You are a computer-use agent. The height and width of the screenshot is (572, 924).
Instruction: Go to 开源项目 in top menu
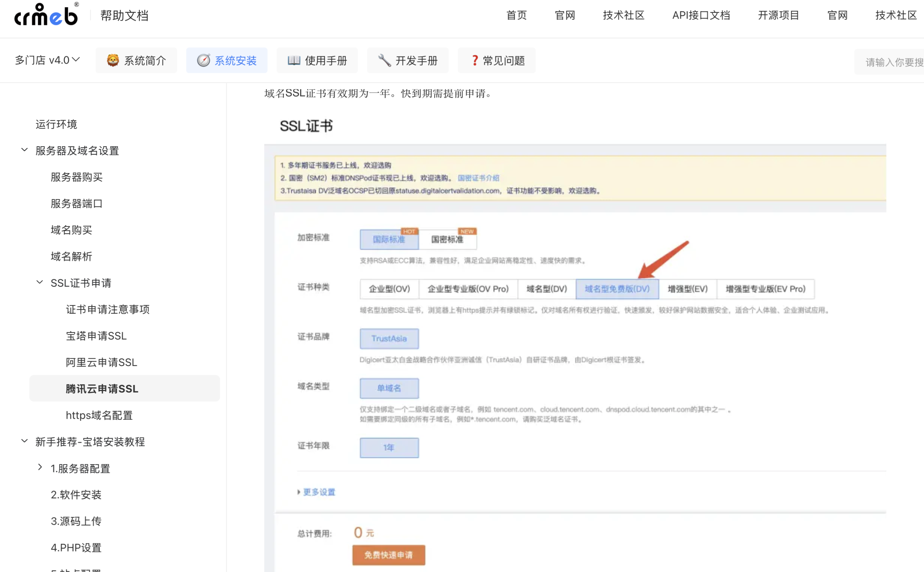[778, 16]
